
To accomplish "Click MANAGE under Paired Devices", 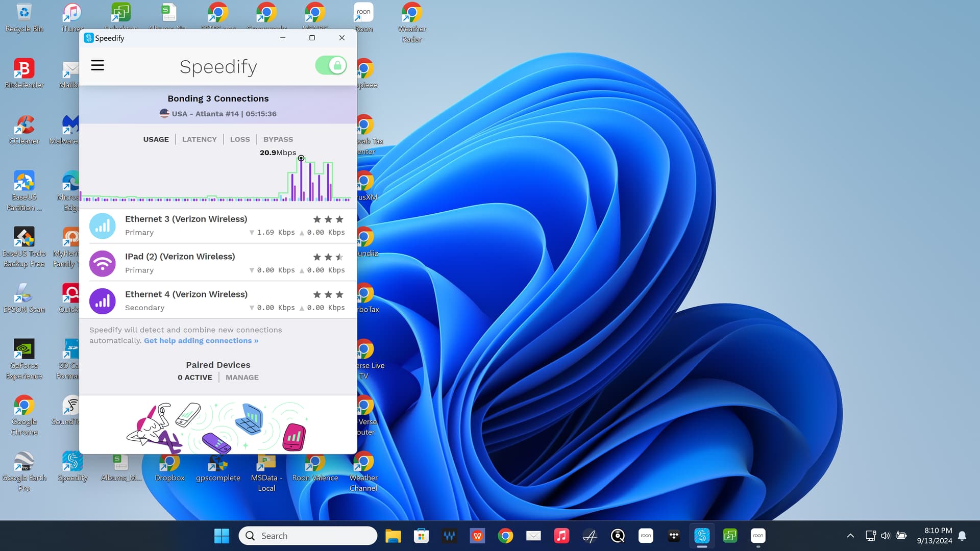I will [x=242, y=378].
